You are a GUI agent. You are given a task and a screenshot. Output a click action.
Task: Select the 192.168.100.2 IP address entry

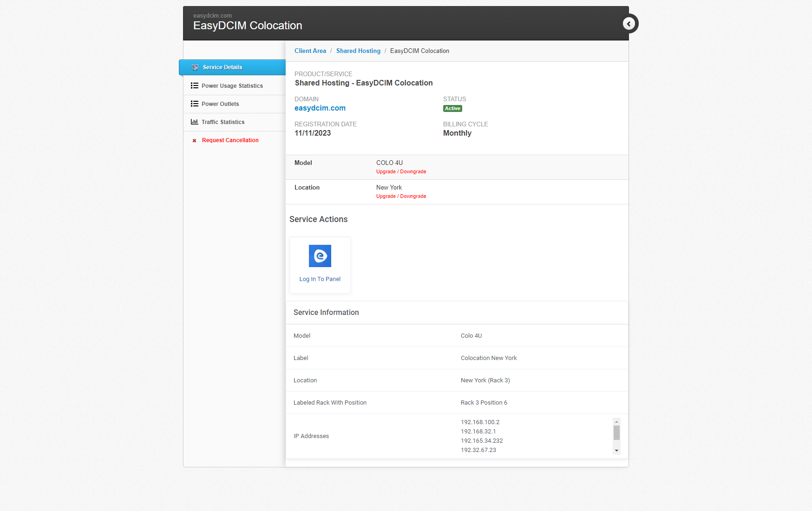480,422
